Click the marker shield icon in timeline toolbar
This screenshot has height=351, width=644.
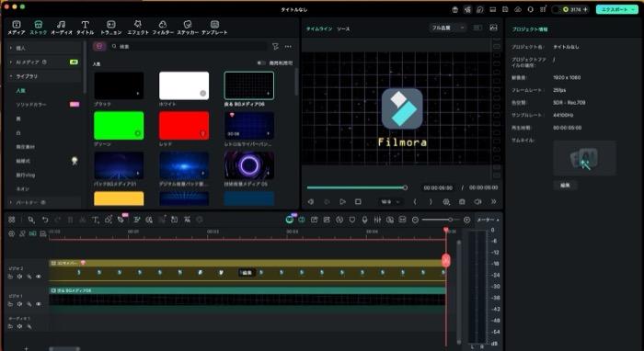(x=352, y=220)
